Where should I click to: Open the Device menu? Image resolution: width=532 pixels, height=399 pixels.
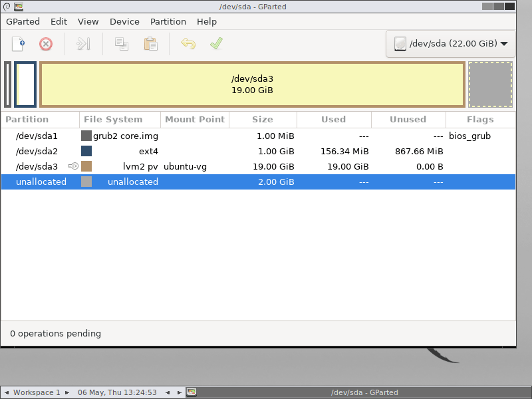point(124,21)
